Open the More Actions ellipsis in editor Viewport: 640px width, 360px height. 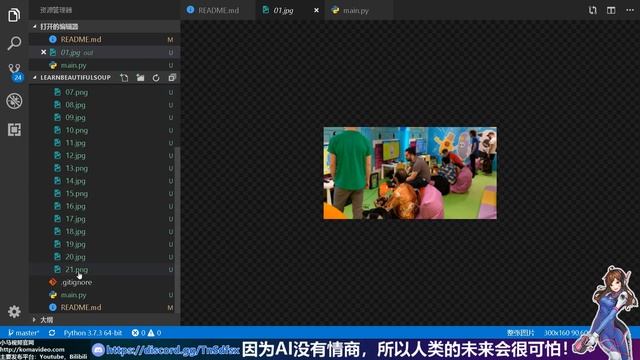(630, 10)
